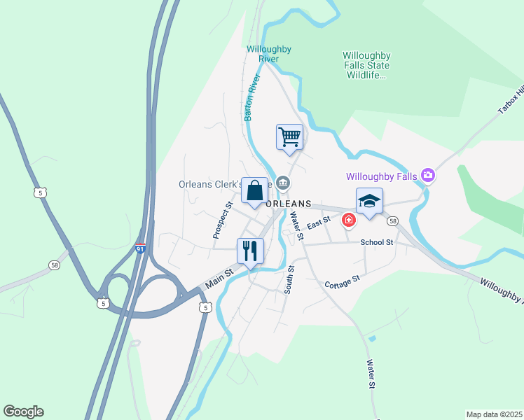Click the graduation cap school marker

pyautogui.click(x=369, y=202)
